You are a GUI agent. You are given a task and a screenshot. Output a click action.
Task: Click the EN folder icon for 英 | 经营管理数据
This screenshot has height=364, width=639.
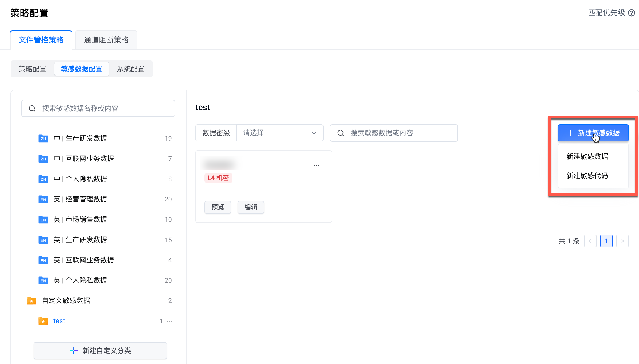coord(43,199)
